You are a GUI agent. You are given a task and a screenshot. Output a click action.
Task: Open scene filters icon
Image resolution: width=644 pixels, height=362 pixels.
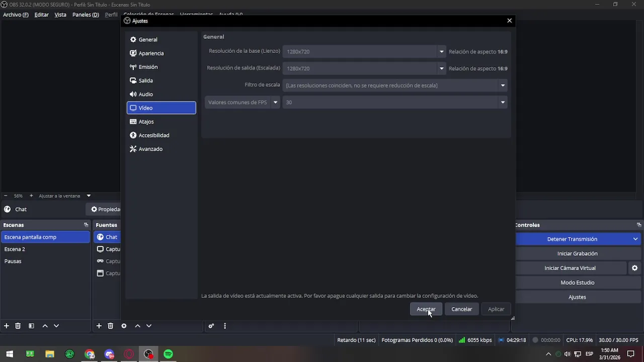coord(31,326)
